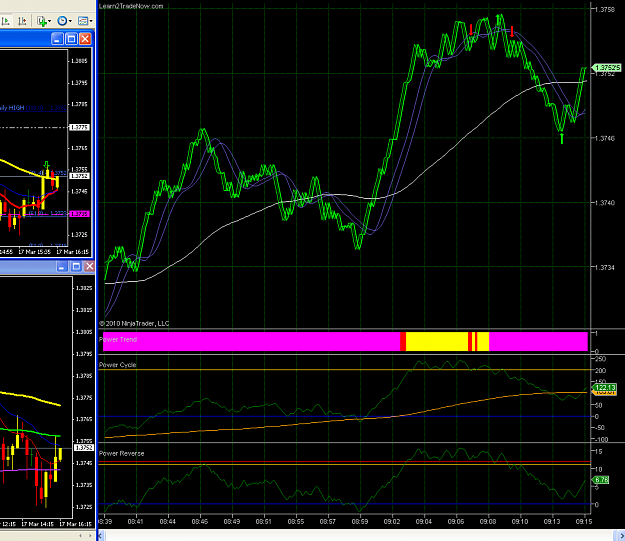Maximize the upper-left chart window
This screenshot has height=541, width=625.
71,39
